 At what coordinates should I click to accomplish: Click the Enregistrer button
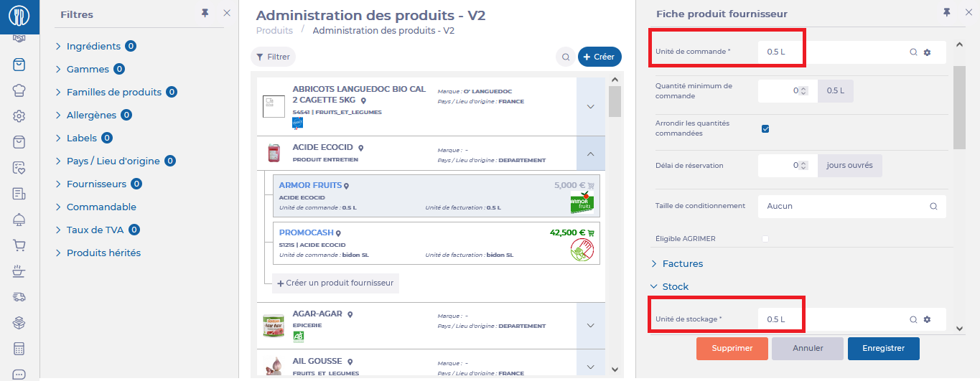point(883,349)
